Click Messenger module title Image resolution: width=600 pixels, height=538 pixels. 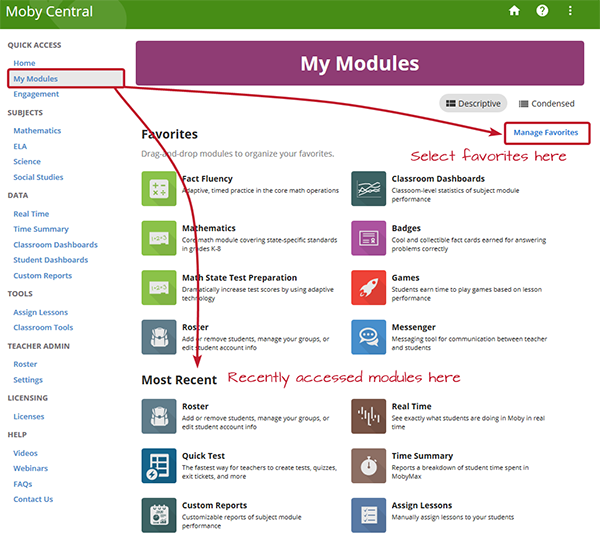(413, 327)
